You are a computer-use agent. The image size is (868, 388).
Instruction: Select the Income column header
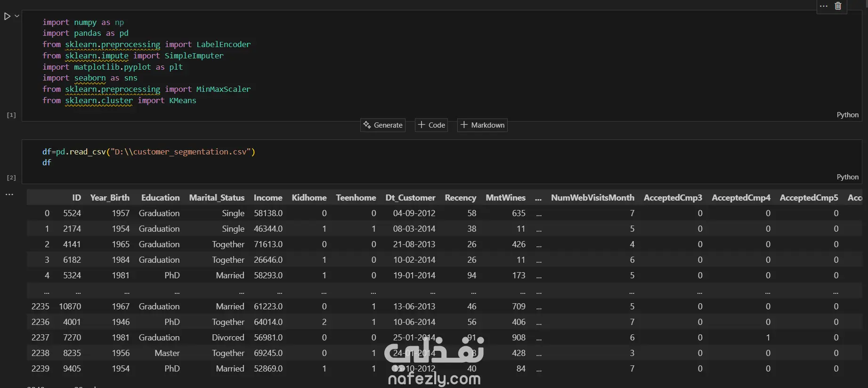point(268,198)
